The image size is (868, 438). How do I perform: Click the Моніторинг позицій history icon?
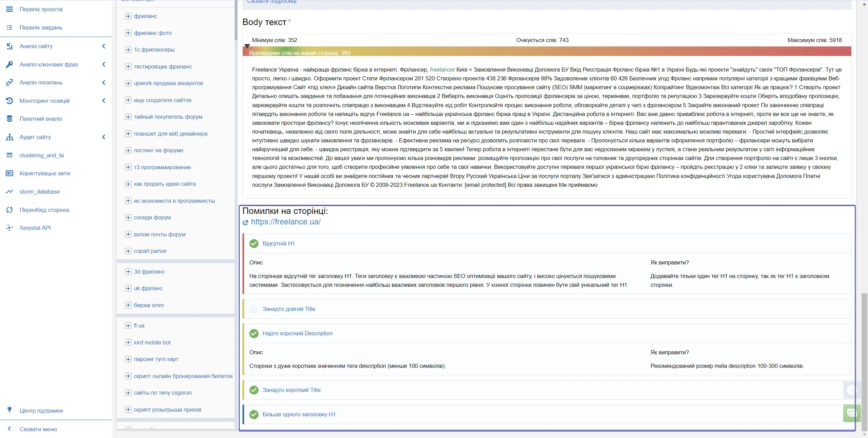point(9,101)
